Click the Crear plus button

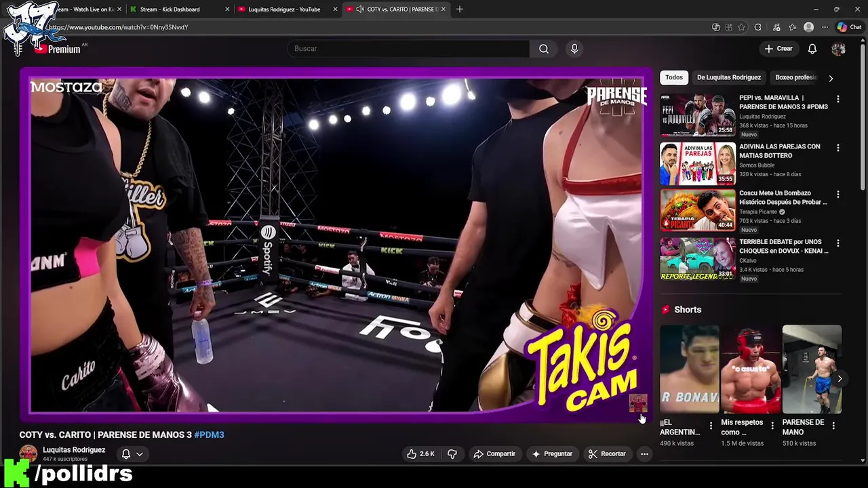(778, 49)
